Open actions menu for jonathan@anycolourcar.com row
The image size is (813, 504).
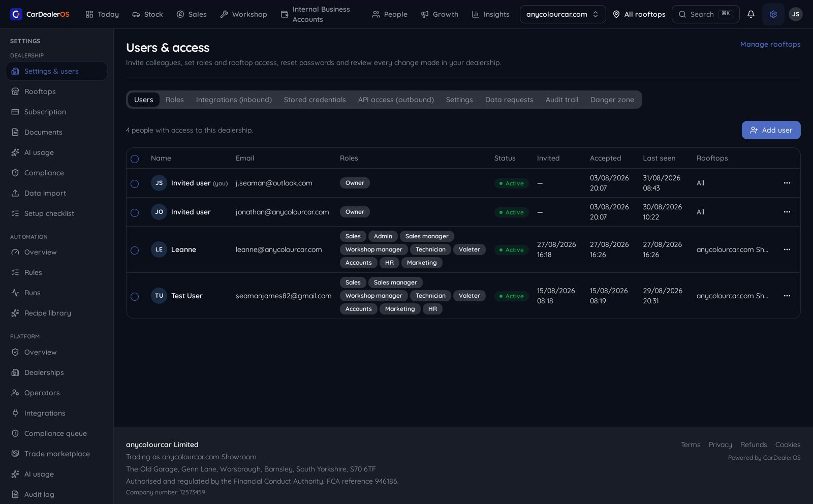[787, 212]
